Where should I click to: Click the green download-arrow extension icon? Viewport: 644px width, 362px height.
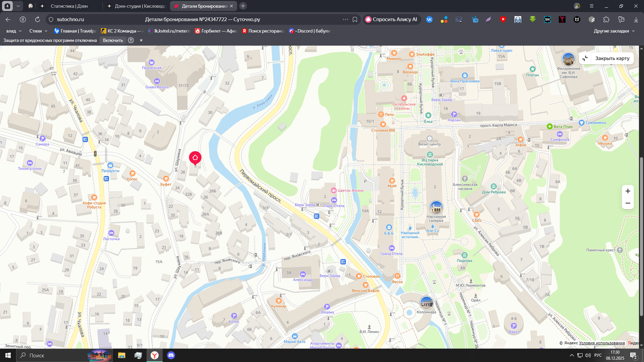(x=532, y=19)
